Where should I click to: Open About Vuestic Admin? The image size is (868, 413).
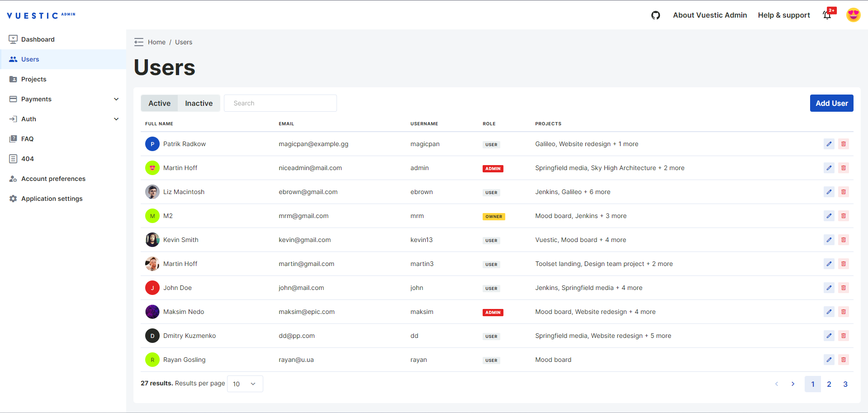(x=710, y=15)
